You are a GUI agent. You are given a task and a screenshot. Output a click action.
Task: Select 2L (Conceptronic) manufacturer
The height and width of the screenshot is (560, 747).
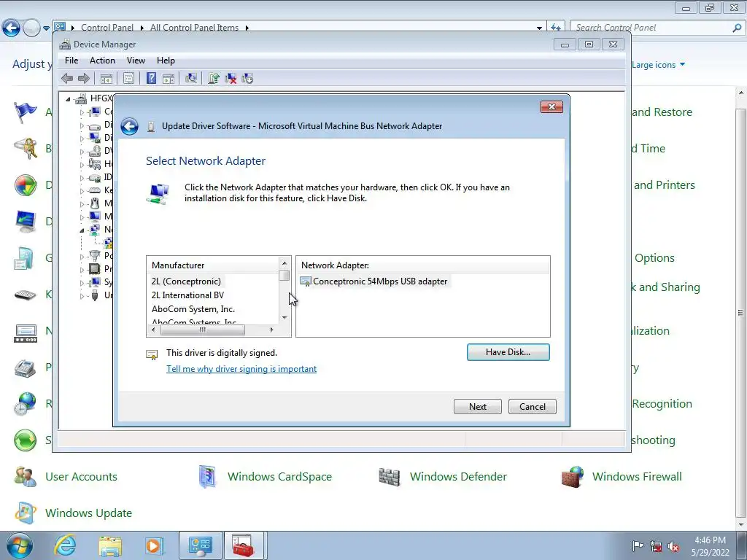tap(186, 281)
